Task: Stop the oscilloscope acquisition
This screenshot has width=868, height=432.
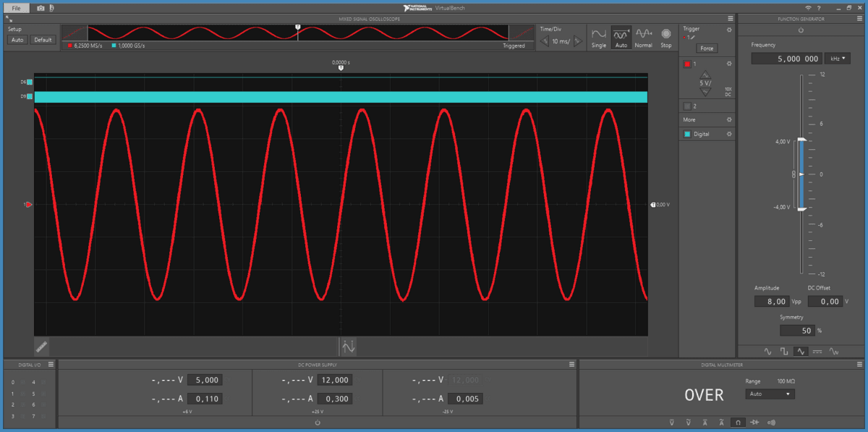Action: [666, 38]
